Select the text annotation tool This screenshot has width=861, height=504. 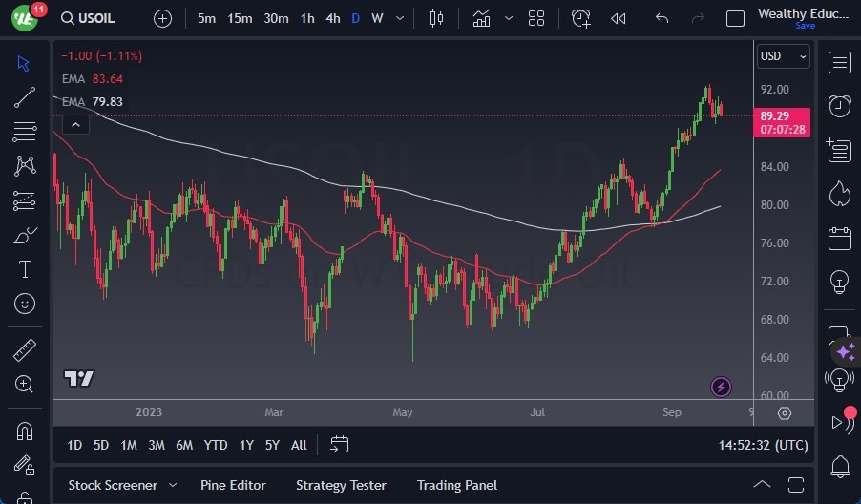coord(25,269)
